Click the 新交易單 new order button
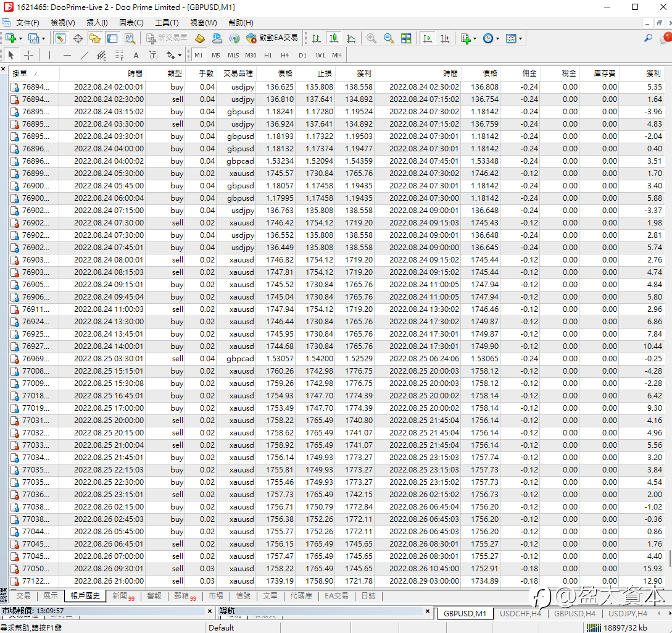Image resolution: width=672 pixels, height=633 pixels. (x=167, y=38)
